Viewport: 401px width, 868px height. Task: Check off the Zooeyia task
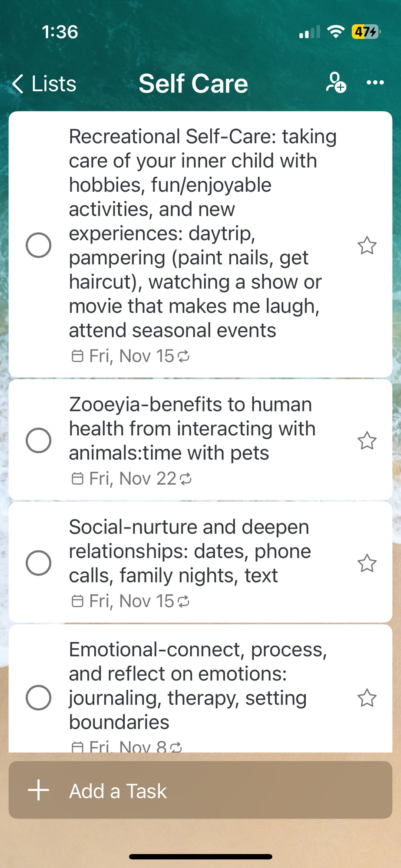coord(39,441)
